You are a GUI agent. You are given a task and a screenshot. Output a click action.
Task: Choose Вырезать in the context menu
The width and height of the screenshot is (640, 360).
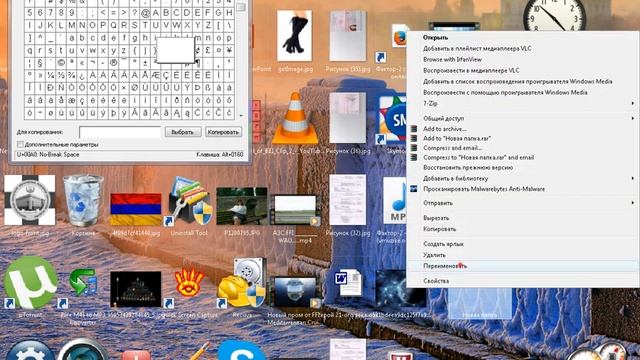pyautogui.click(x=522, y=218)
